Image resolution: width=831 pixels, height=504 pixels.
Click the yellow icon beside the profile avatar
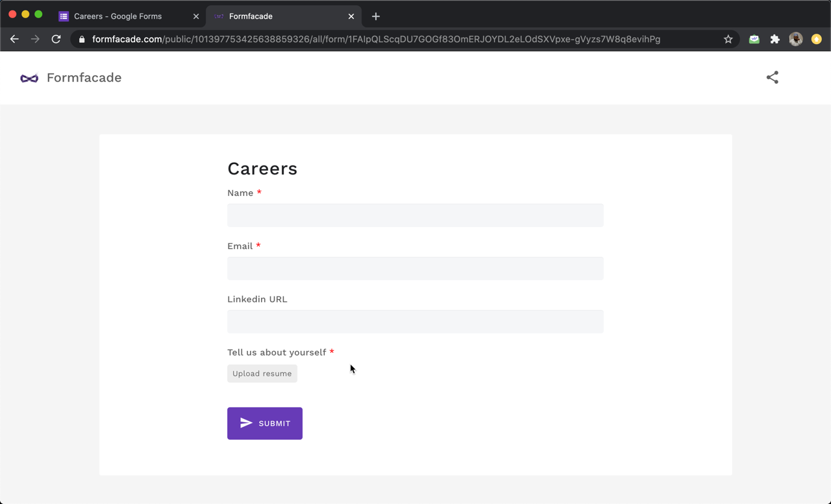(816, 40)
